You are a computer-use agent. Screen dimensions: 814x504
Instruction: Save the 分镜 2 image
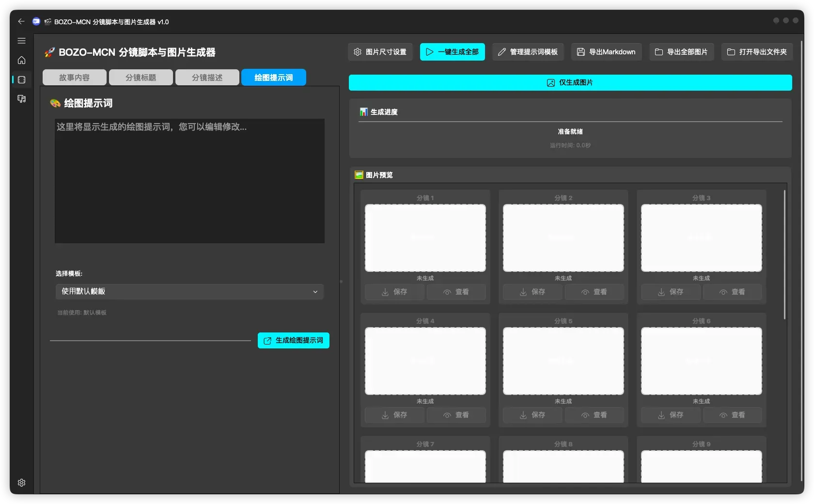click(532, 292)
